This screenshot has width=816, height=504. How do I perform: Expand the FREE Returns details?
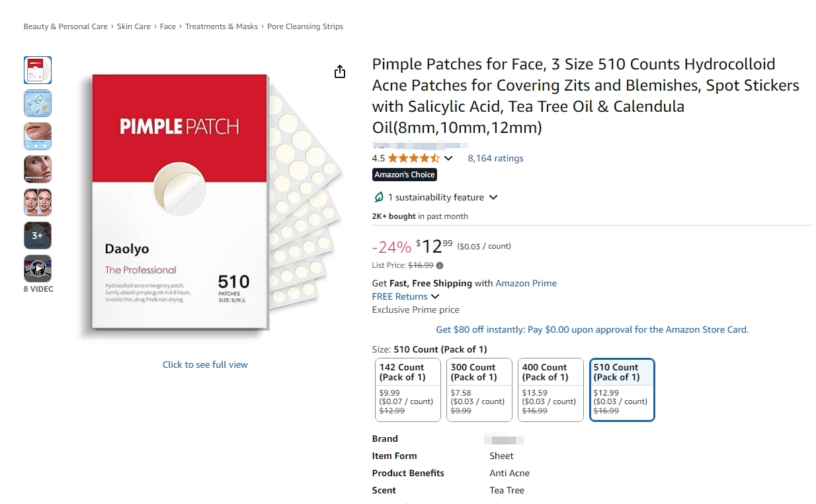tap(435, 296)
